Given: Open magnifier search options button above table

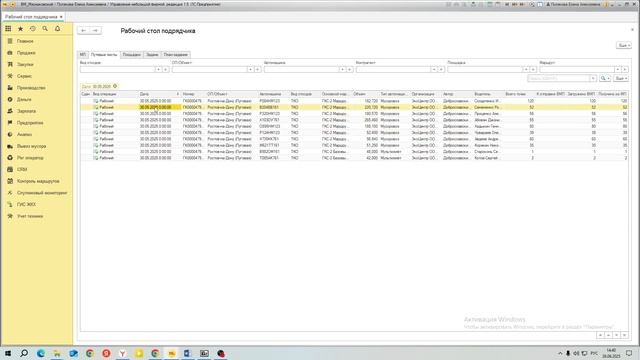Looking at the screenshot, I should 604,78.
